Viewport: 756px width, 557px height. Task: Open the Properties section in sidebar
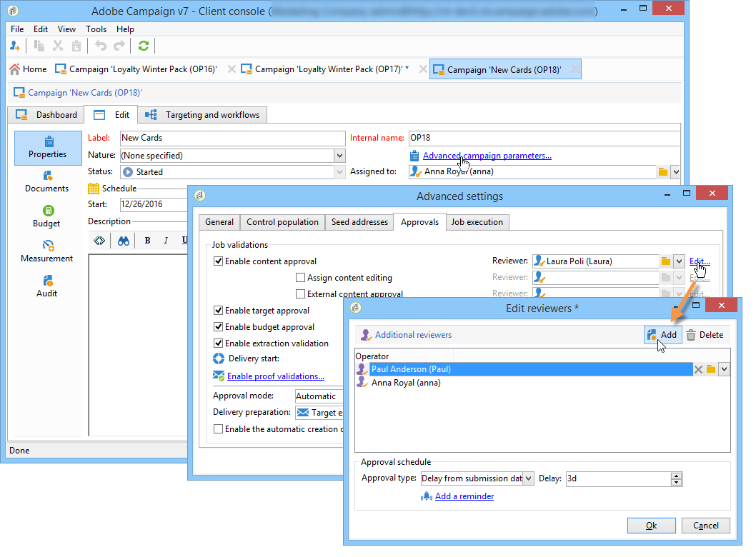[48, 148]
